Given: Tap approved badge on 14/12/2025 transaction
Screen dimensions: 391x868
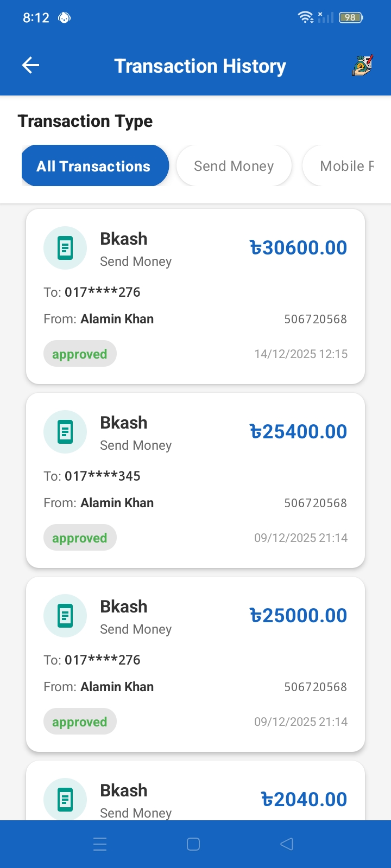Looking at the screenshot, I should [80, 354].
